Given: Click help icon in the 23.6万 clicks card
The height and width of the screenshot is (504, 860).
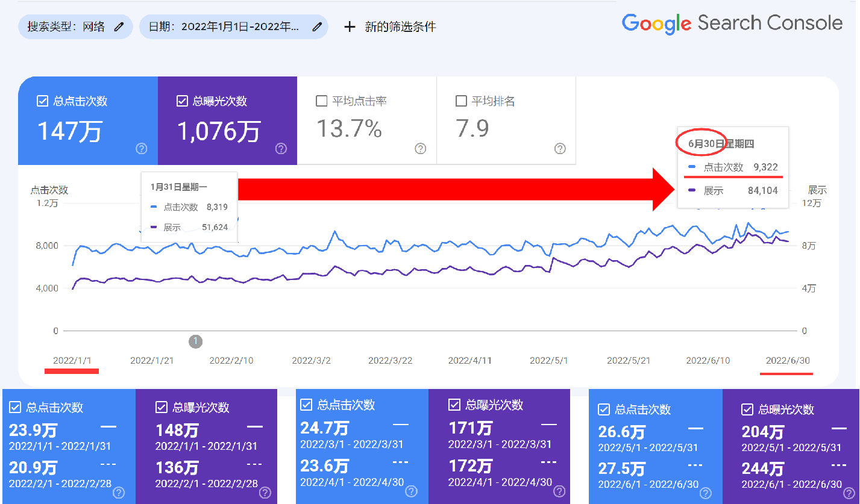Looking at the screenshot, I should point(411,491).
